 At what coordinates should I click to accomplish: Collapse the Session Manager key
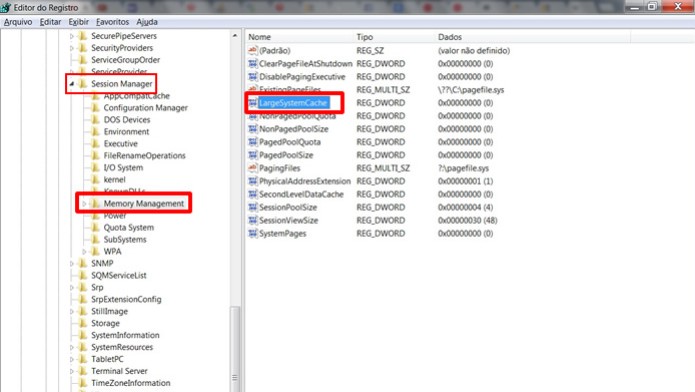coord(72,83)
